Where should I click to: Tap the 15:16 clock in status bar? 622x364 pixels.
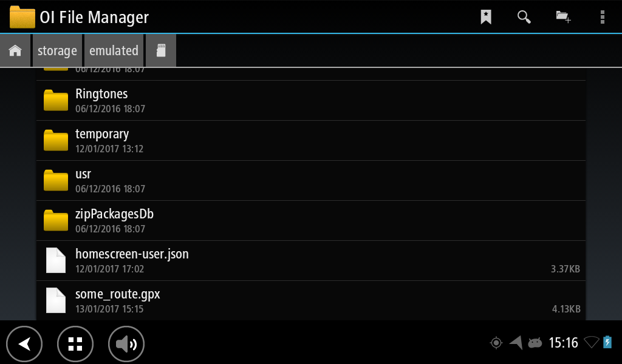pos(563,343)
